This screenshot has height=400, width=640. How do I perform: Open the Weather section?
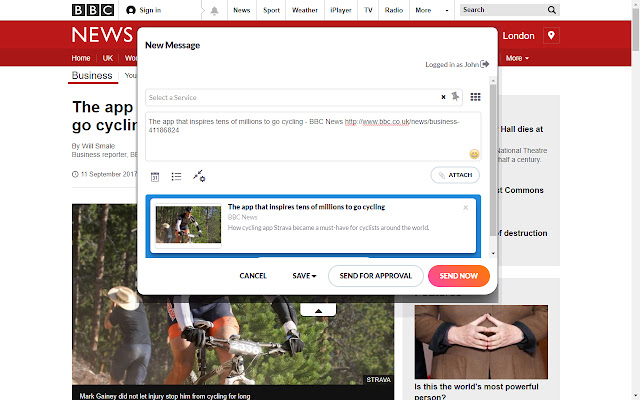coord(304,10)
